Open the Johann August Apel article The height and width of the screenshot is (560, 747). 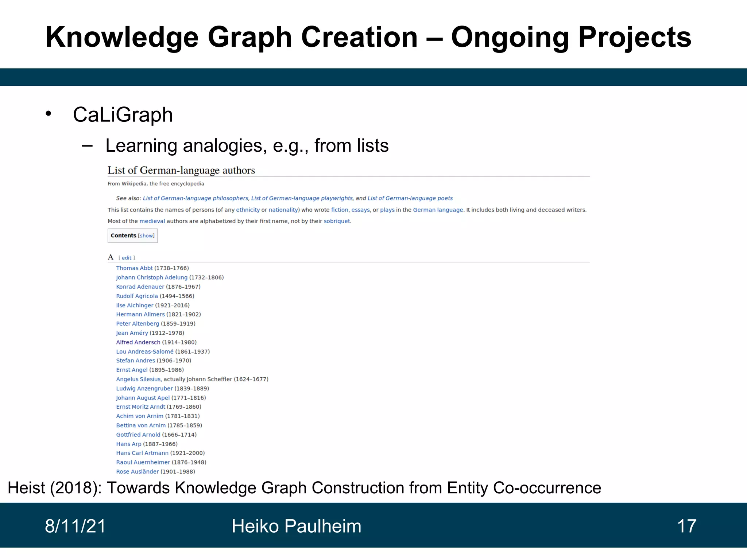[x=143, y=398]
